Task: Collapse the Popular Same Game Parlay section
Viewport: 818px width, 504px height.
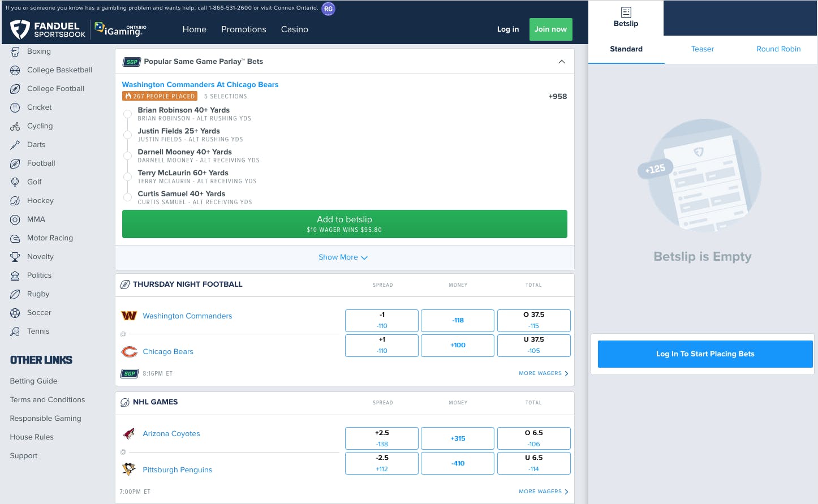Action: pyautogui.click(x=562, y=62)
